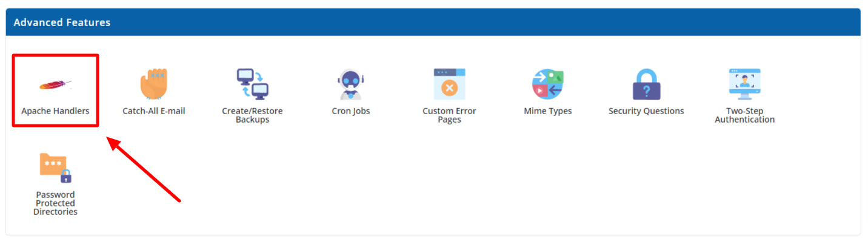The height and width of the screenshot is (241, 868).
Task: Open the Create/Restore Backups computers icon
Action: [x=252, y=84]
